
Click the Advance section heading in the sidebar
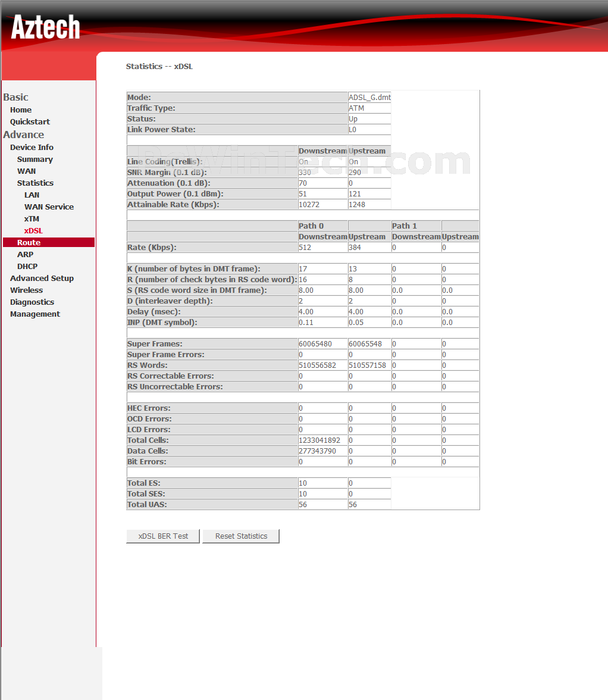(x=24, y=135)
